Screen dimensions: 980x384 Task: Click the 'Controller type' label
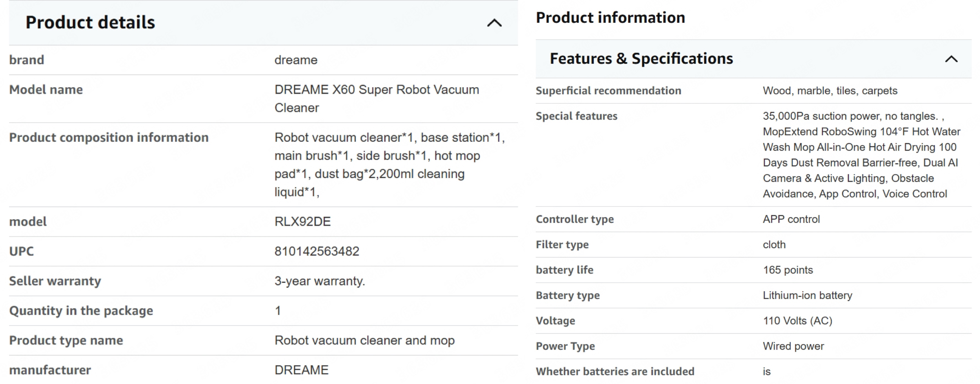tap(575, 219)
